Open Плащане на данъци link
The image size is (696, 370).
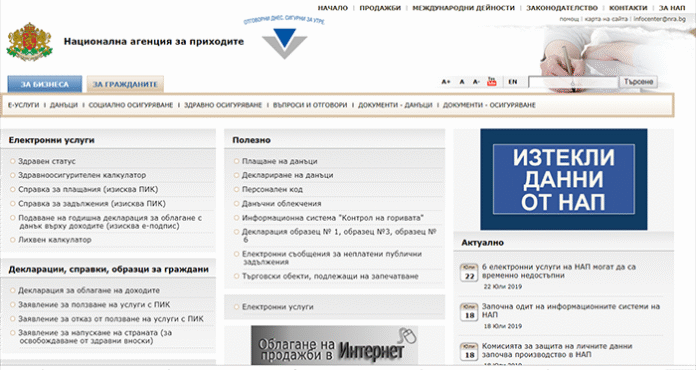tap(280, 161)
